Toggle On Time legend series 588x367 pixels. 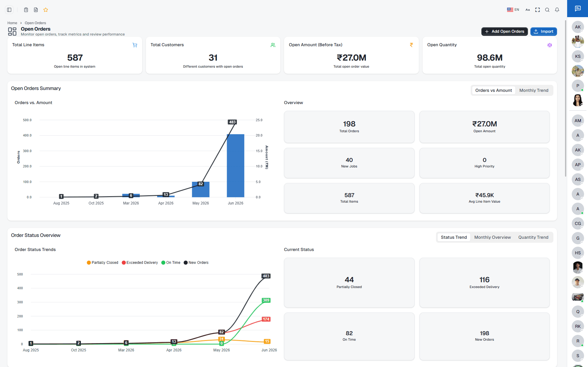(x=171, y=263)
